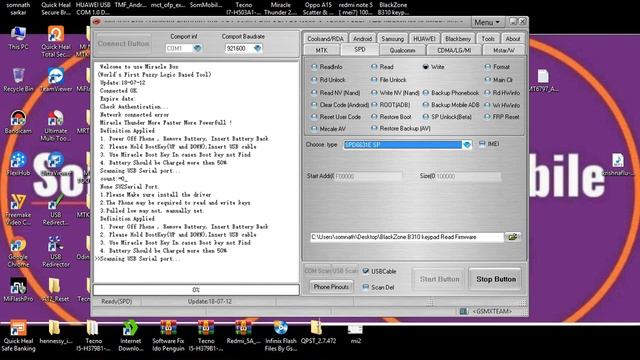The width and height of the screenshot is (640, 360).
Task: Expand Comport Baudrate dropdown
Action: [x=257, y=48]
